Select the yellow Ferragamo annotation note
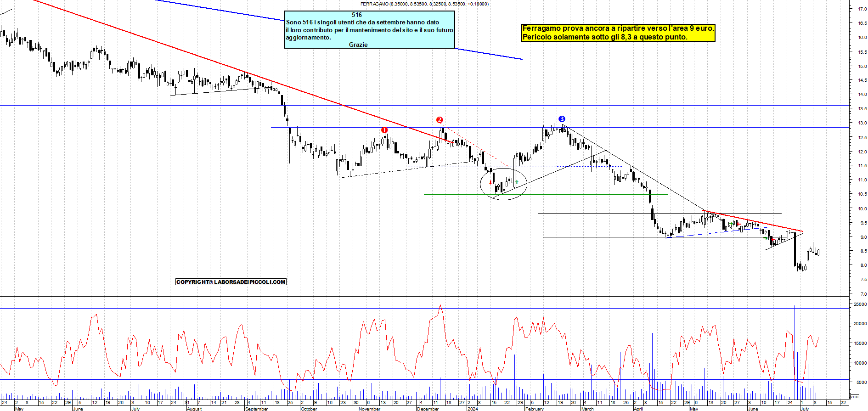 [618, 33]
